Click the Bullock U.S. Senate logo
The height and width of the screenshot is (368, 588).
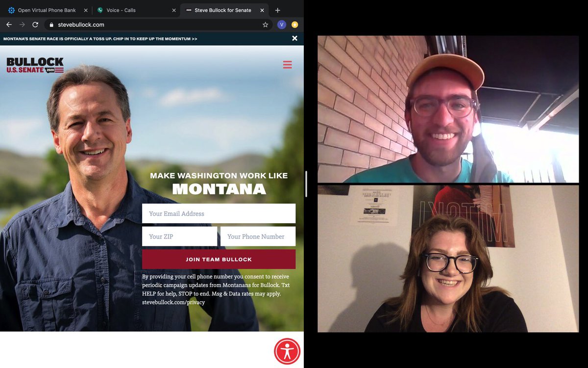[x=35, y=65]
